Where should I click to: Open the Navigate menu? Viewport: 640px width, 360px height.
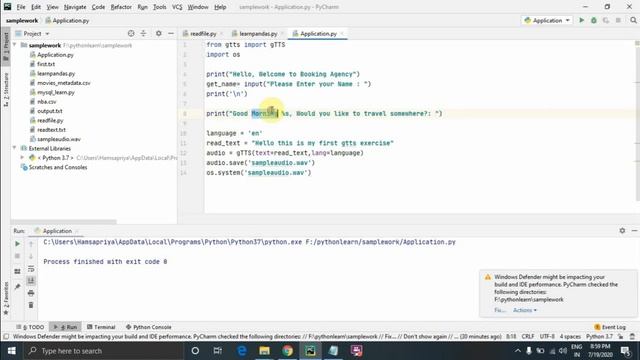75,7
